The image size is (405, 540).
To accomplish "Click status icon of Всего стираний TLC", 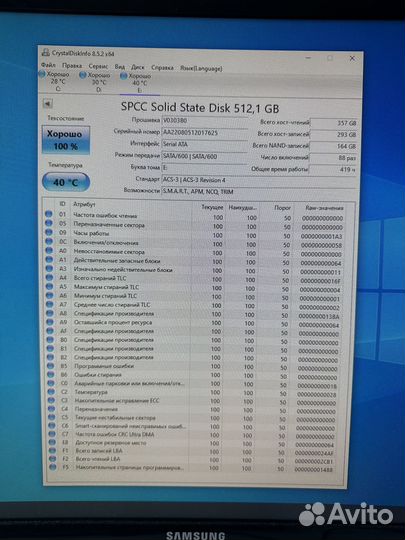I will pyautogui.click(x=50, y=277).
